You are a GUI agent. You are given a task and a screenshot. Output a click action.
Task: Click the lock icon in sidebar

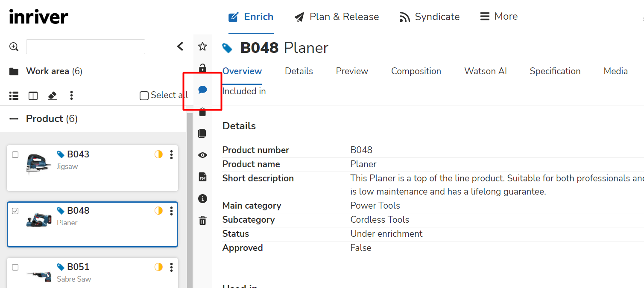pos(202,68)
